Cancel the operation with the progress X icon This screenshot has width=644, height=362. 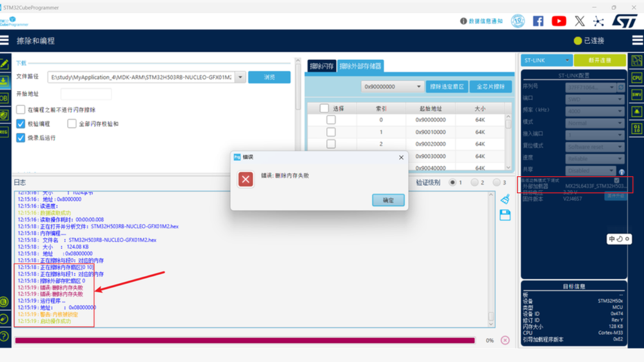(505, 340)
